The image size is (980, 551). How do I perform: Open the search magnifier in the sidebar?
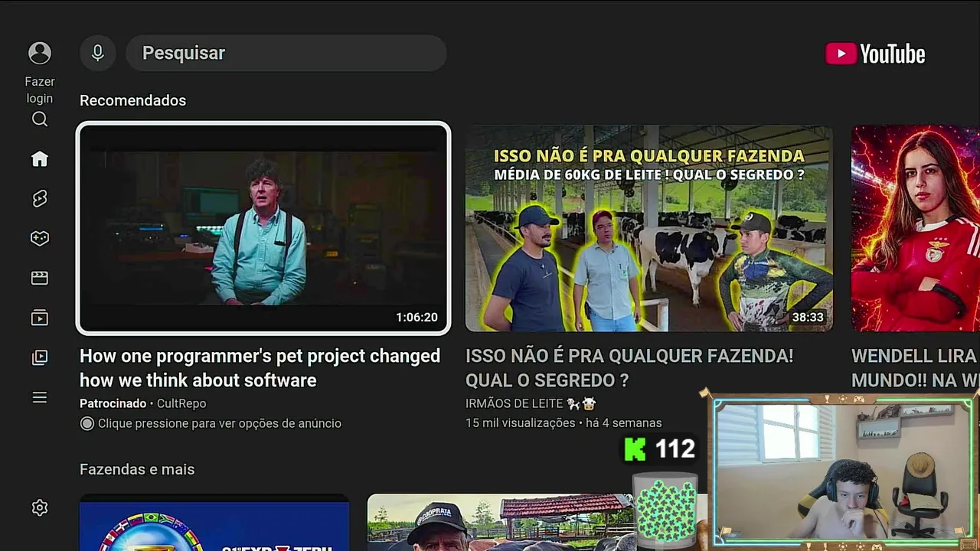(40, 119)
